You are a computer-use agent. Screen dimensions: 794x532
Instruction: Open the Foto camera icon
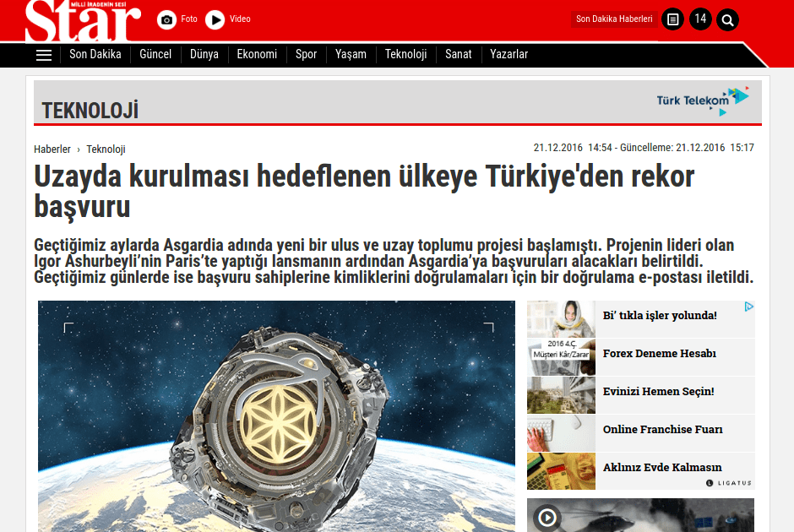point(167,19)
